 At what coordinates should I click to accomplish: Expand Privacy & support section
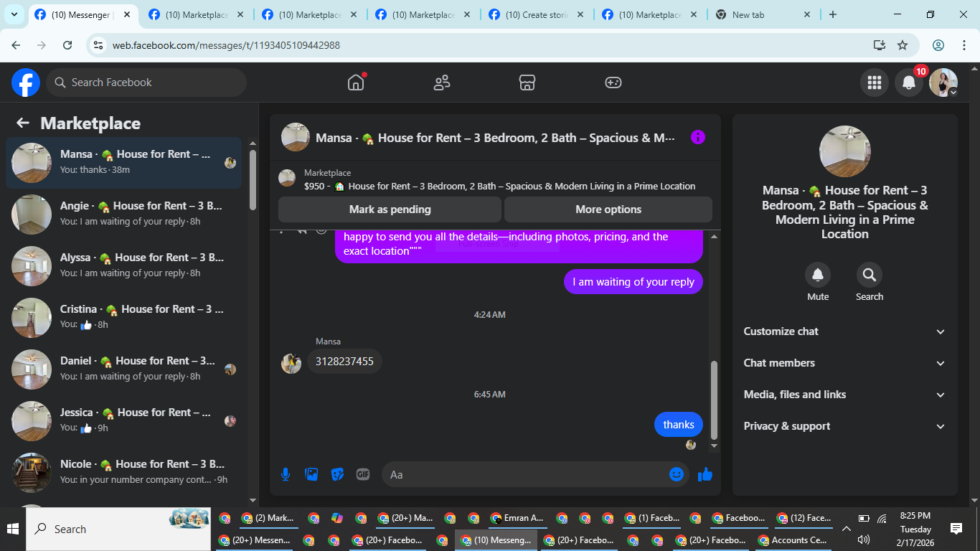point(845,426)
